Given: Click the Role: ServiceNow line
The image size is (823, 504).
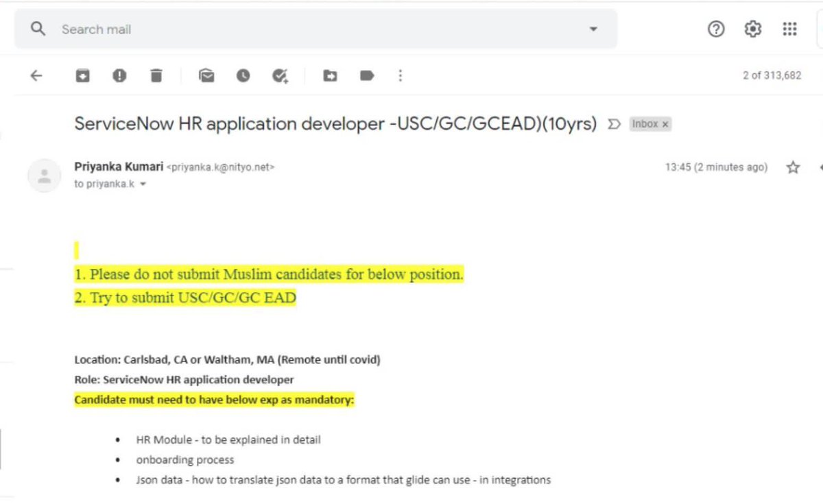Looking at the screenshot, I should tap(184, 379).
